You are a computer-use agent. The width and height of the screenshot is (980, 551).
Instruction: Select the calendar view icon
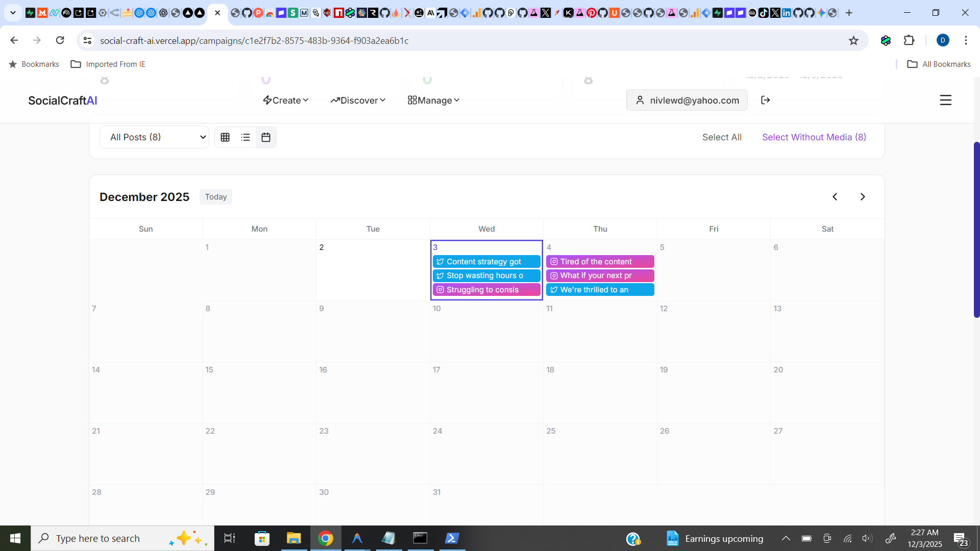click(266, 137)
